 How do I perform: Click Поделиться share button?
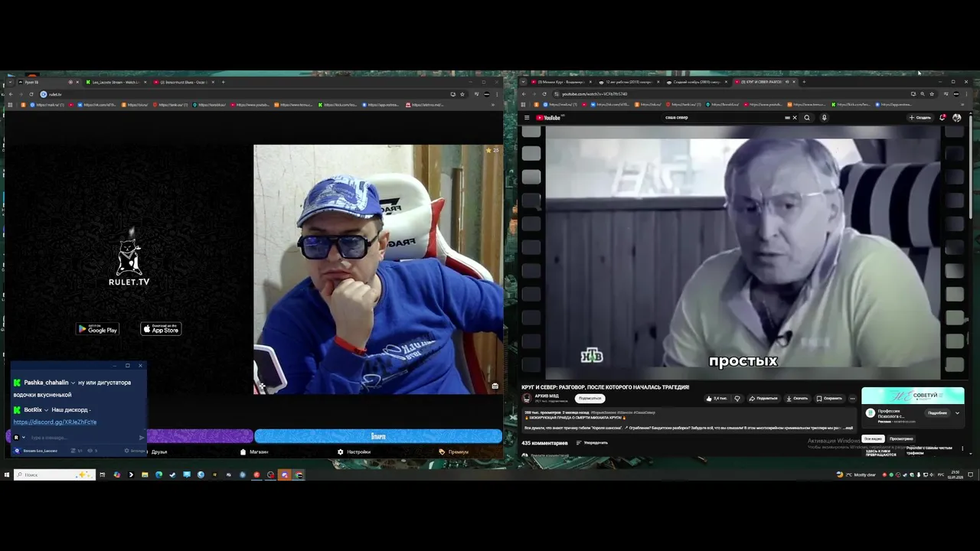tap(763, 399)
